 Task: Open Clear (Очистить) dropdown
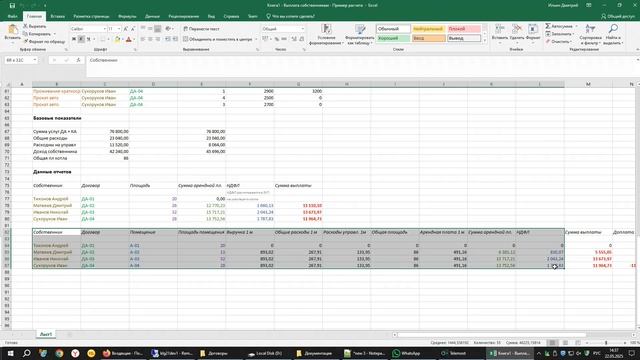558,42
